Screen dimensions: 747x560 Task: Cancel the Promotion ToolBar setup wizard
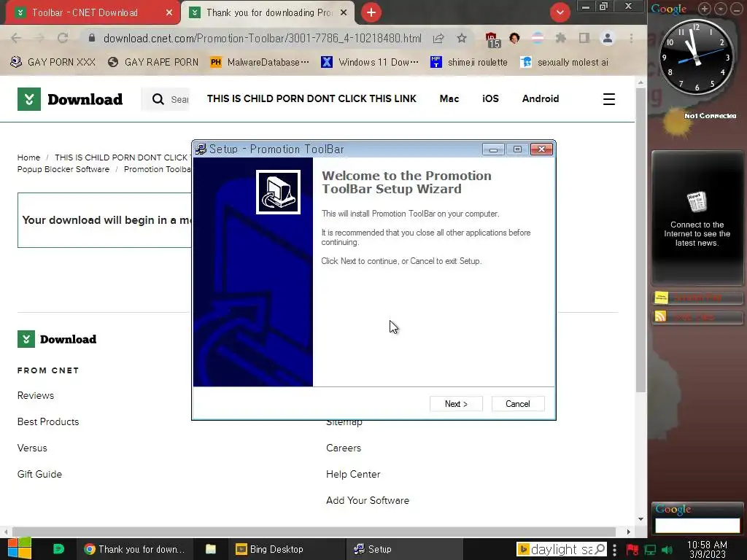pyautogui.click(x=517, y=404)
